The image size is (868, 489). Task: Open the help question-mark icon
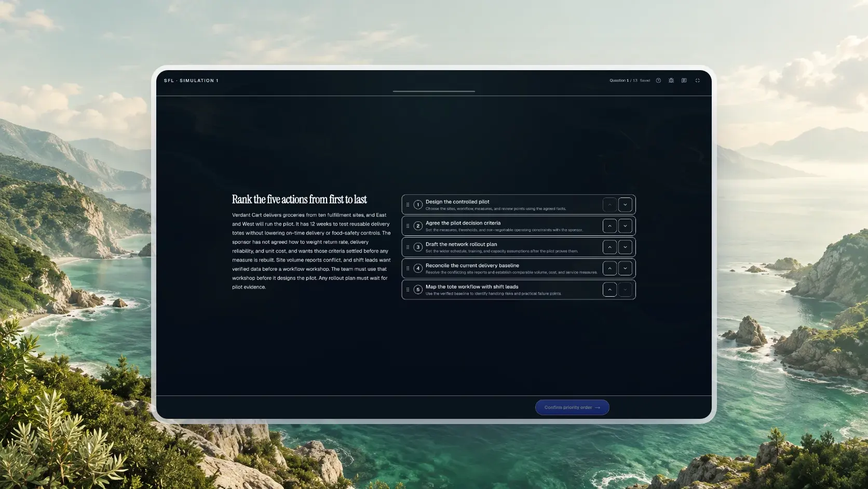coord(658,81)
